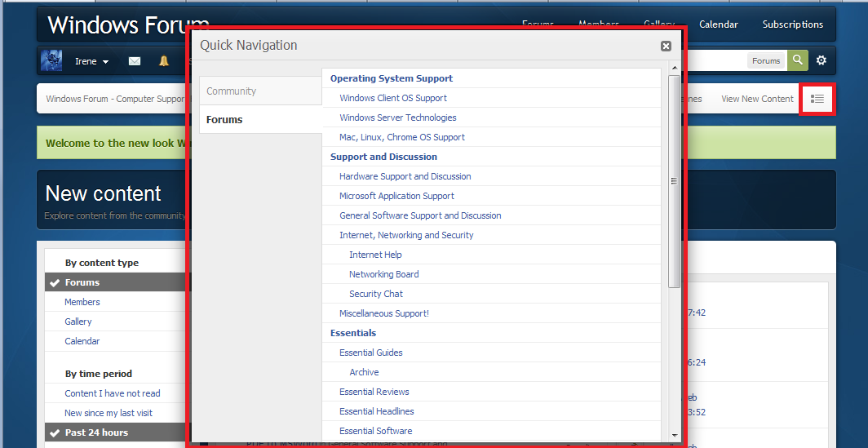
Task: Filter new content by Gallery
Action: [x=78, y=322]
